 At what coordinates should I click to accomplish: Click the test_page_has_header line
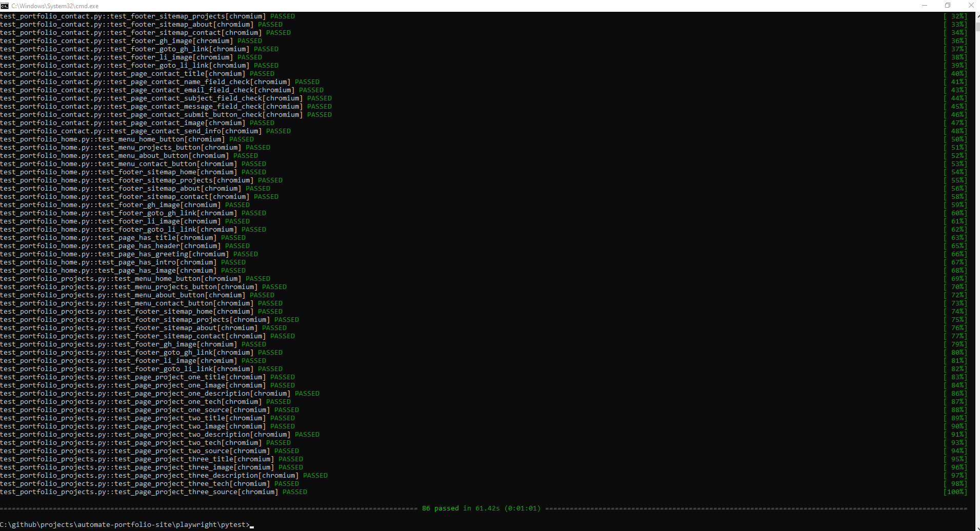pos(125,246)
